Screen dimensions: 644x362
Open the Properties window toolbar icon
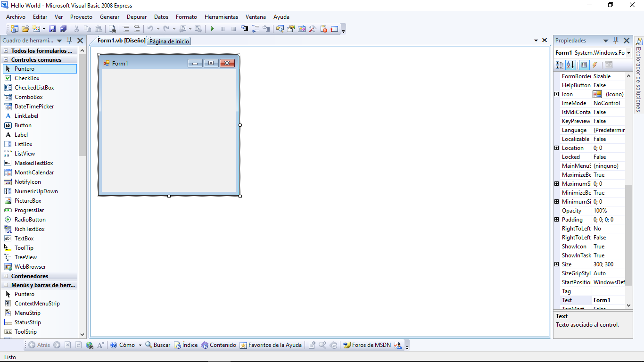click(291, 29)
